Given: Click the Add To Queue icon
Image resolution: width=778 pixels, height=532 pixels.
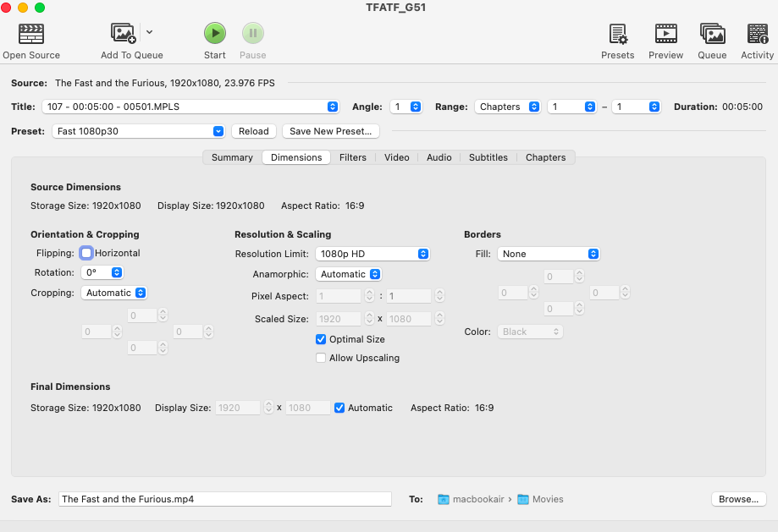Looking at the screenshot, I should click(x=124, y=34).
